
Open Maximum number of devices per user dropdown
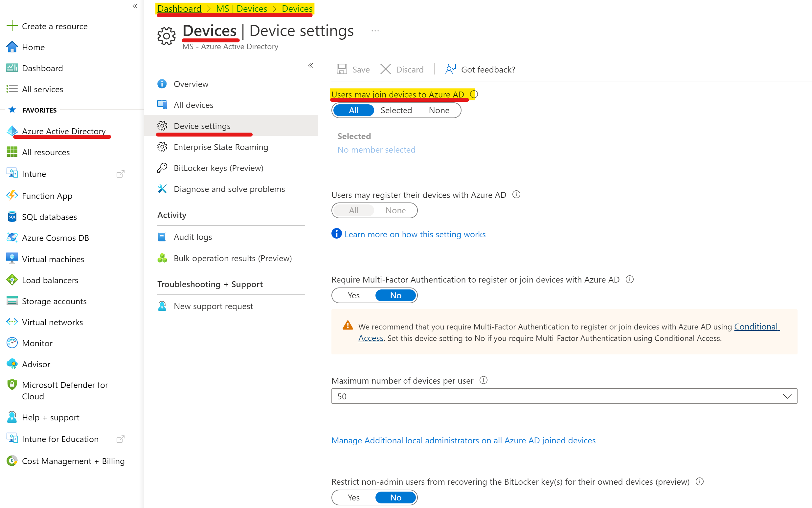coord(564,396)
